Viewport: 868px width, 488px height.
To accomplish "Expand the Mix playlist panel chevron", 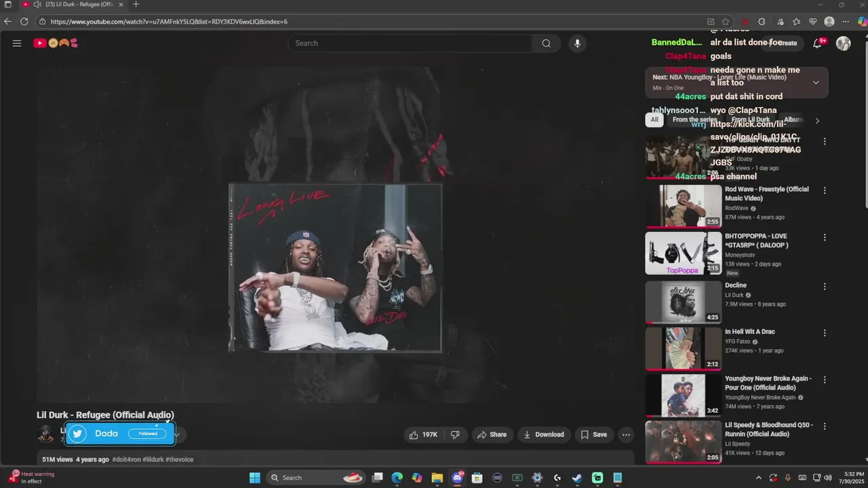I will point(816,83).
